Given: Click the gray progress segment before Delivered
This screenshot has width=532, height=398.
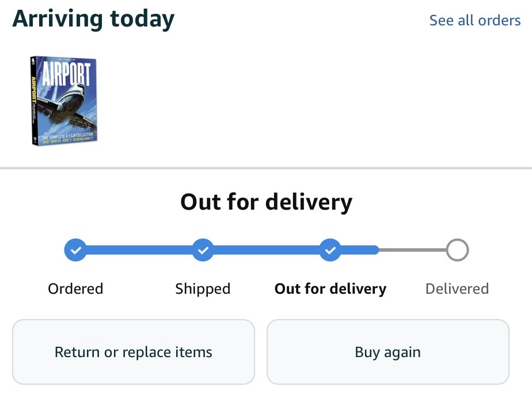Looking at the screenshot, I should click(412, 251).
